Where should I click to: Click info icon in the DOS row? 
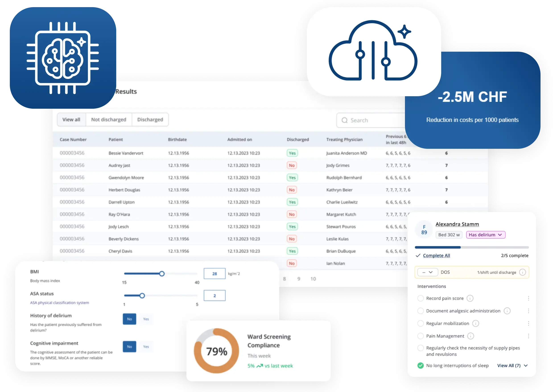(x=522, y=272)
